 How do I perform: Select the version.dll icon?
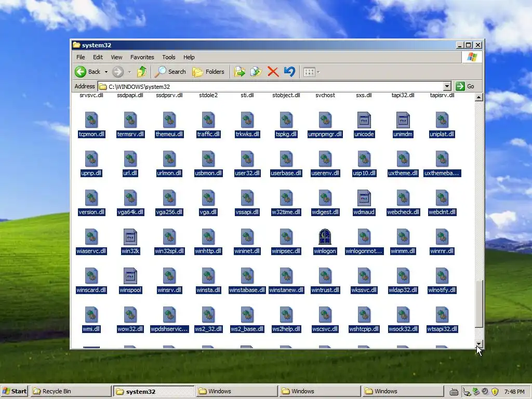(91, 198)
